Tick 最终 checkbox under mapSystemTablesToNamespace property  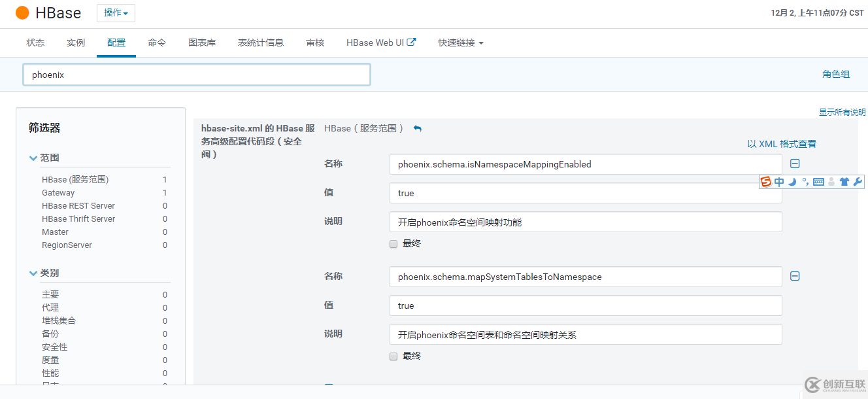click(393, 356)
